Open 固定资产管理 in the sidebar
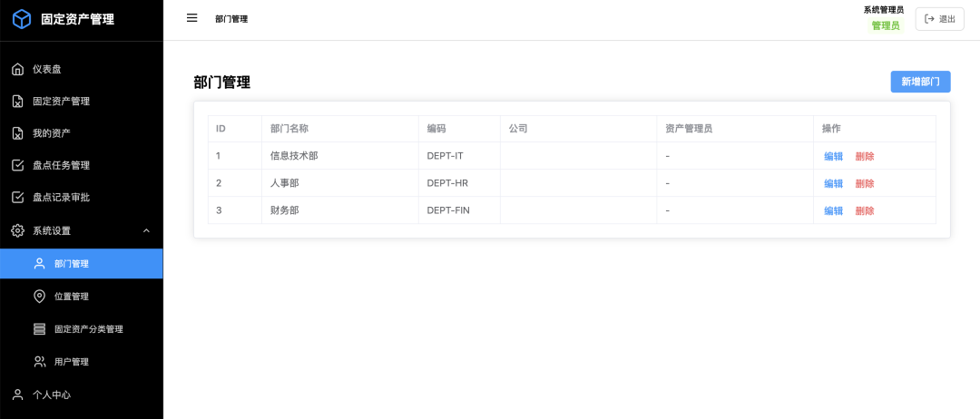 [82, 102]
